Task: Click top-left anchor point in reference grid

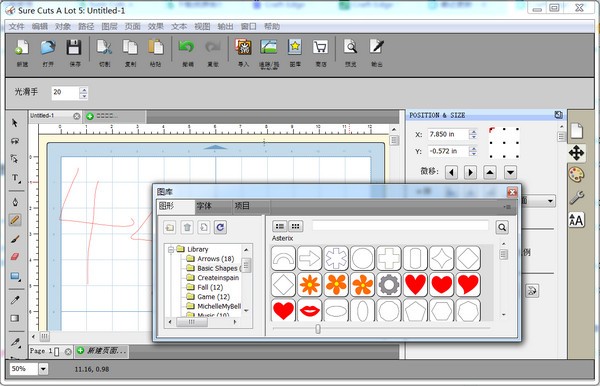Action: [x=492, y=130]
